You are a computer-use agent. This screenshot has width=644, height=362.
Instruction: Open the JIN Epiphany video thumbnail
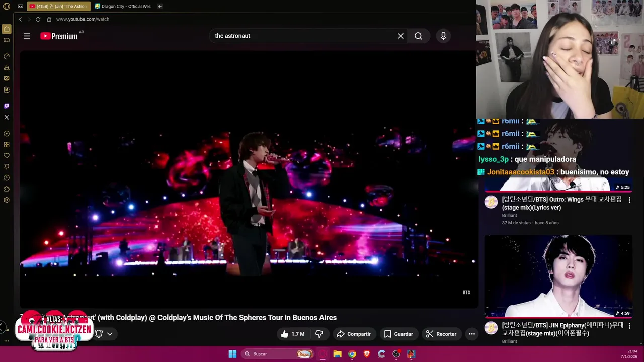558,277
